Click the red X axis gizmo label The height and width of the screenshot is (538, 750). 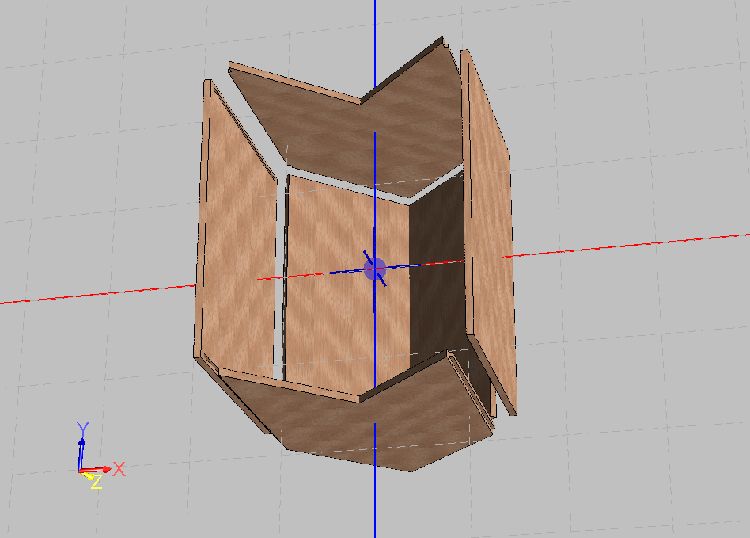[x=119, y=469]
